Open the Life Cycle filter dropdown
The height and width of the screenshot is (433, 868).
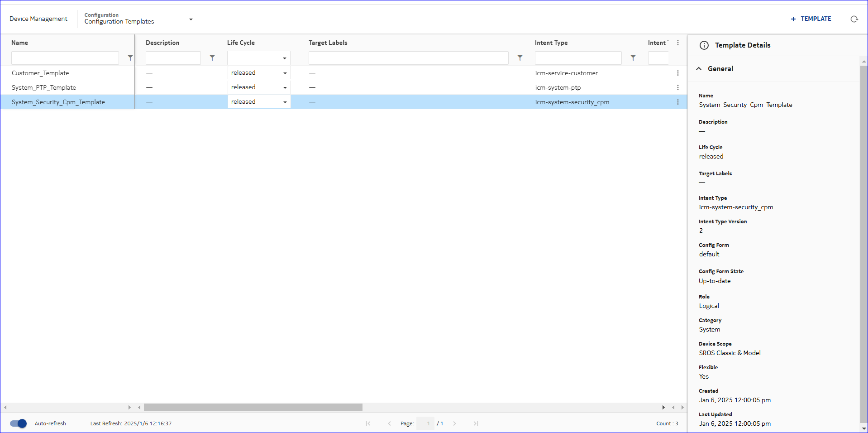point(258,58)
